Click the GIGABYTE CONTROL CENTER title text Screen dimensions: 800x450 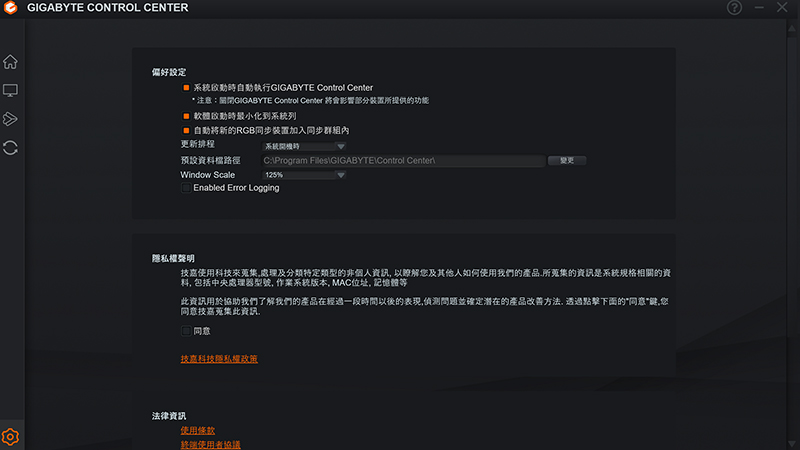[108, 8]
